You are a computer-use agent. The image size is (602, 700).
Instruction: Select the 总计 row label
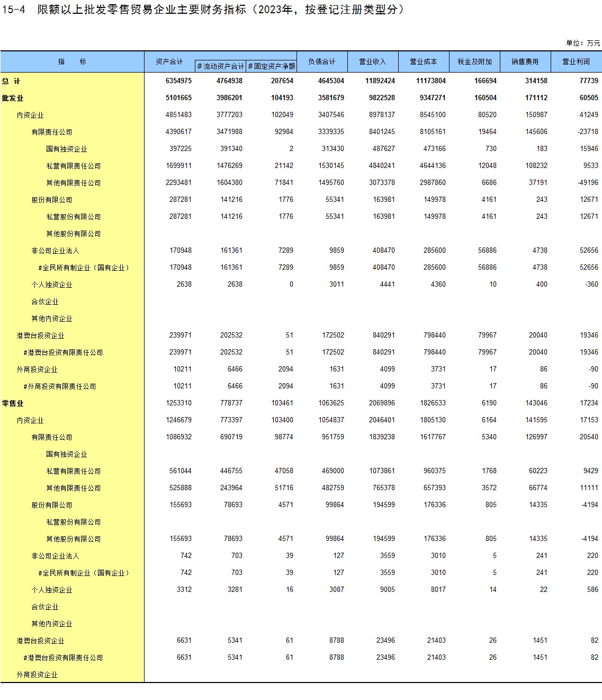tap(11, 81)
